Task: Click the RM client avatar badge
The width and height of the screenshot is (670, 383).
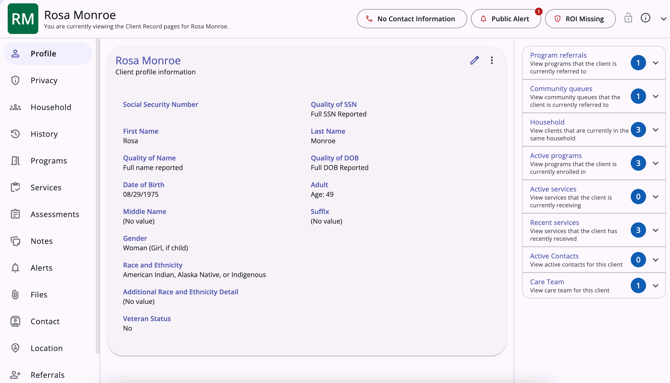Action: coord(23,19)
